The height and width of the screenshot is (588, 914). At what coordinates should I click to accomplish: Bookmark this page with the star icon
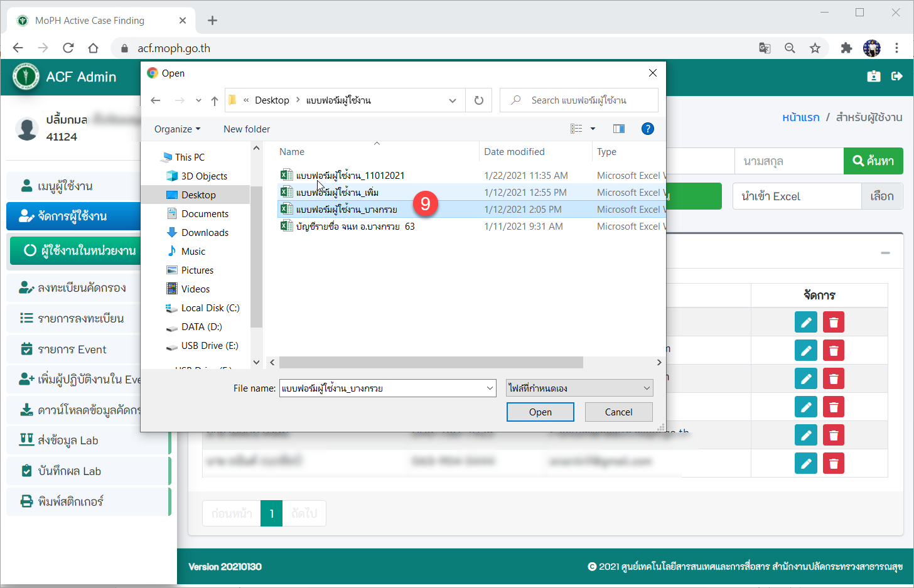click(x=815, y=48)
